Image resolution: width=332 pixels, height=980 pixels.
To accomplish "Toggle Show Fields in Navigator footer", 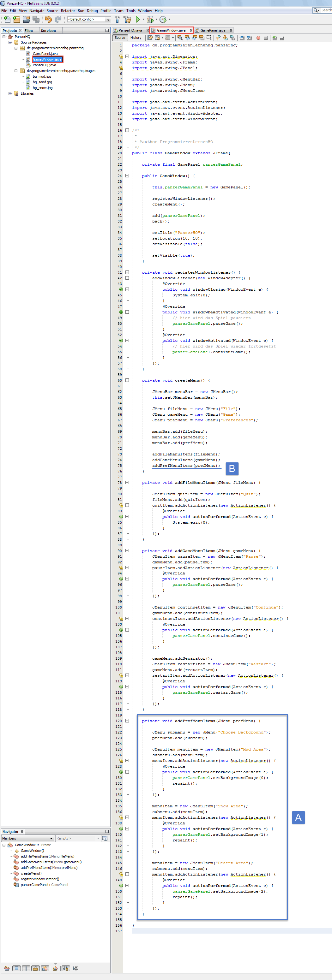I will click(x=17, y=968).
